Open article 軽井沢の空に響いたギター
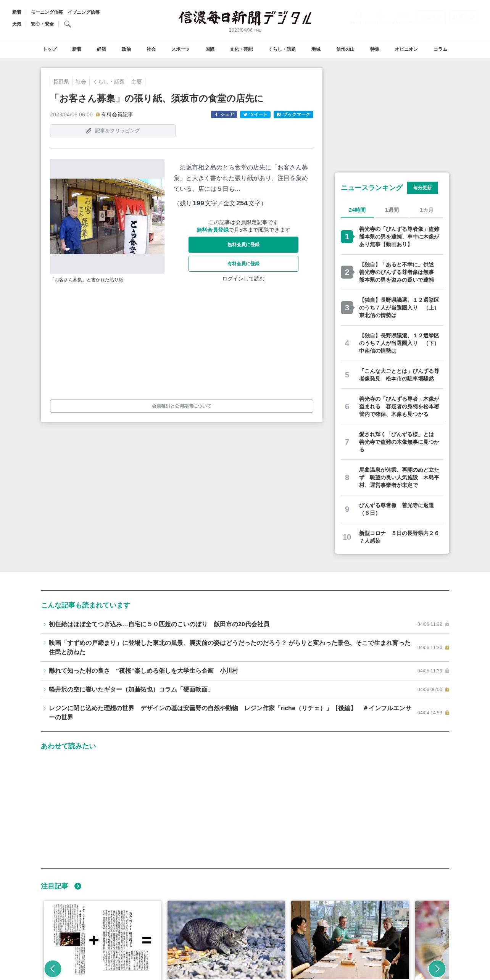 pos(131,690)
